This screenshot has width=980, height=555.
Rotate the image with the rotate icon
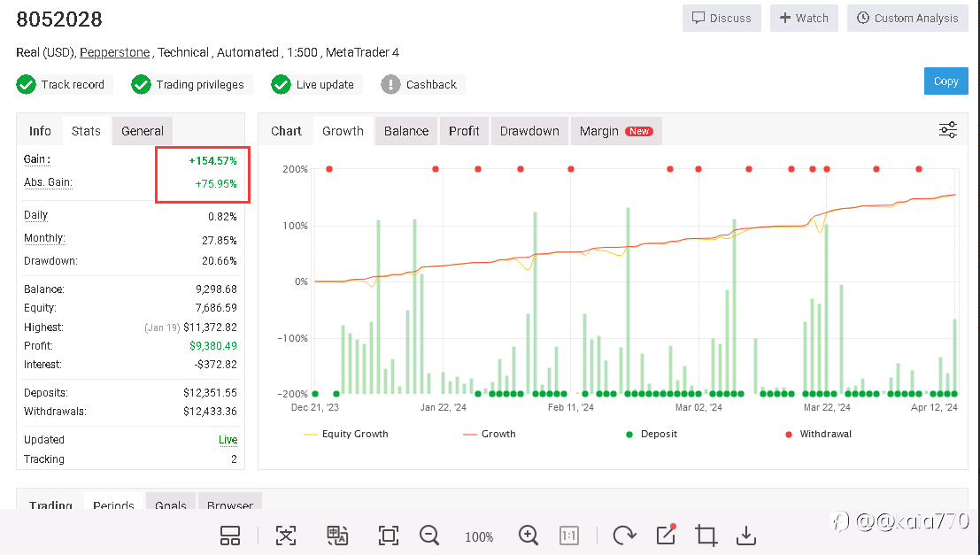coord(624,536)
